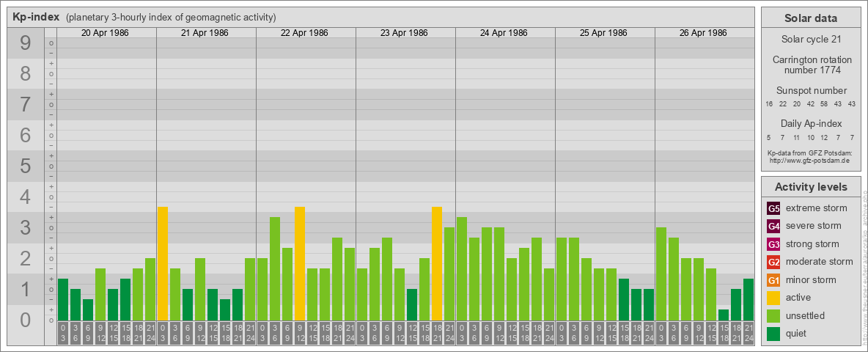Click the '0 3' time slot under 20 Apr

(63, 333)
